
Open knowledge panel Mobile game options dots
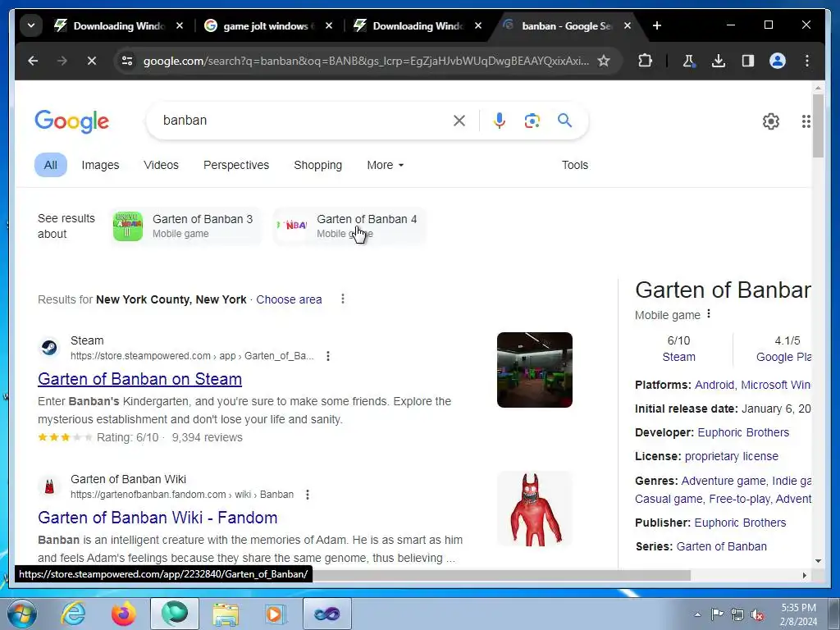point(709,314)
